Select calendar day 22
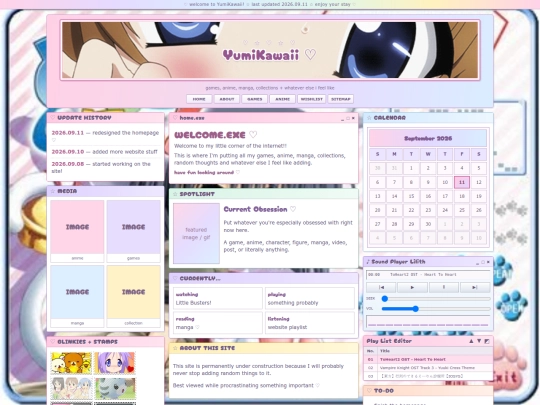This screenshot has height=405, width=540. click(411, 210)
